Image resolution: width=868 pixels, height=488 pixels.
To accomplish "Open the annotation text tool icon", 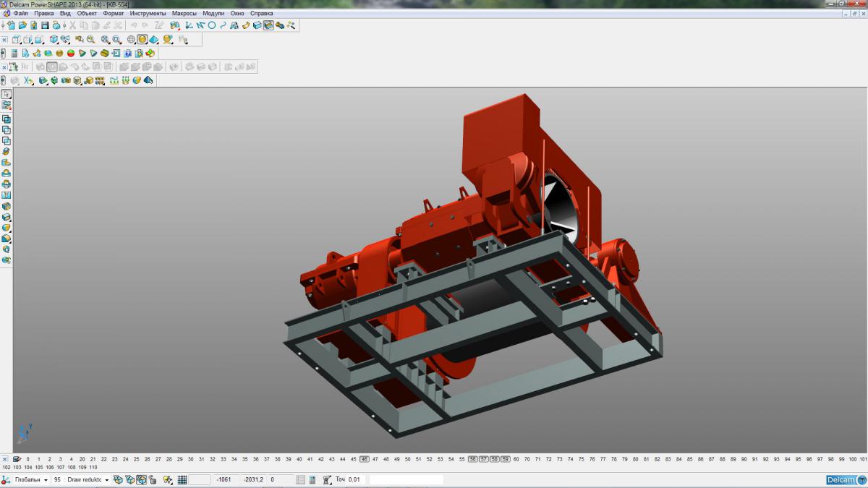I will (x=234, y=25).
